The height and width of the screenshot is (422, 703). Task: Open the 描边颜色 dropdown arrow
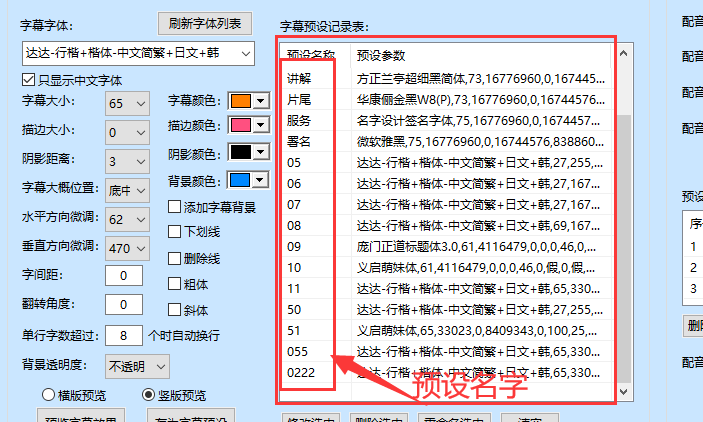(x=261, y=125)
